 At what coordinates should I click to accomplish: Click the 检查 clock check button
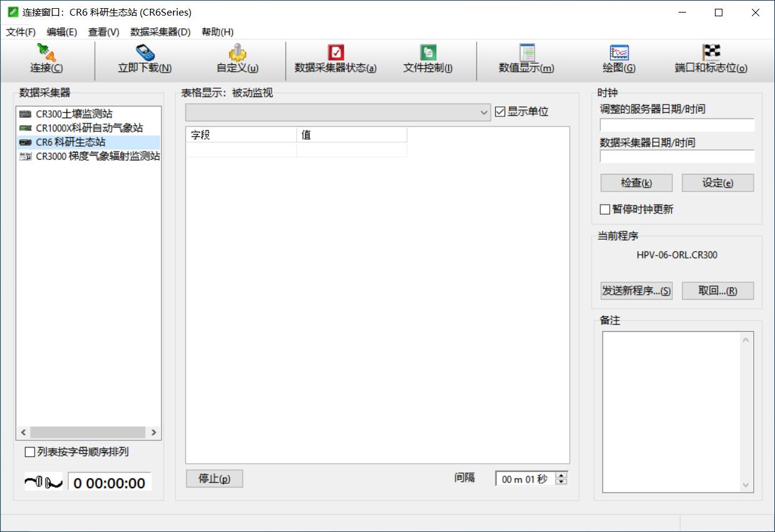pos(636,183)
